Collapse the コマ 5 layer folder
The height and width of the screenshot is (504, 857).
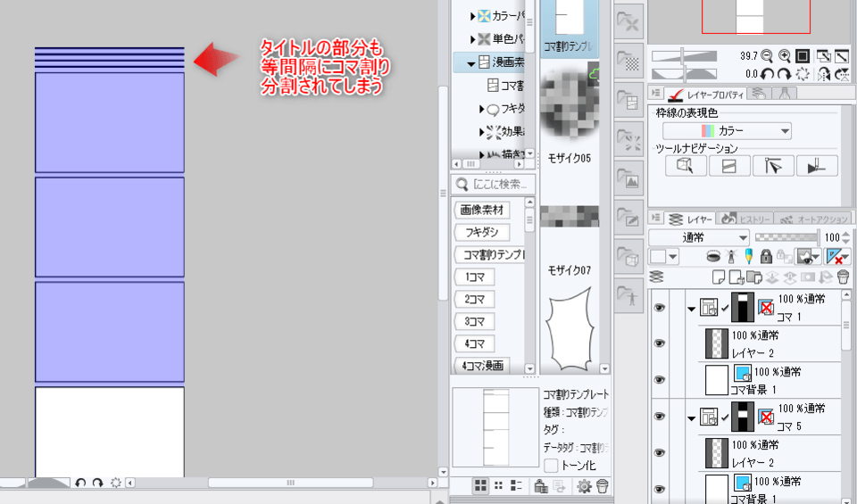pos(691,419)
